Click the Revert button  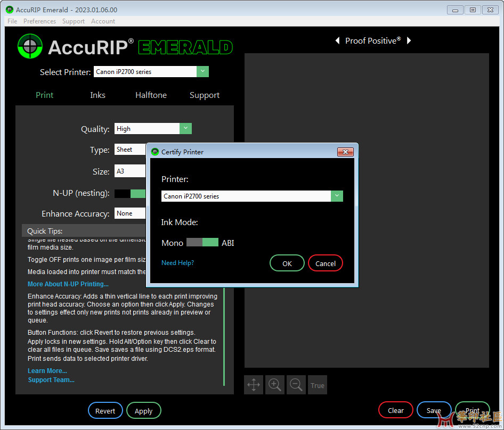pyautogui.click(x=105, y=410)
